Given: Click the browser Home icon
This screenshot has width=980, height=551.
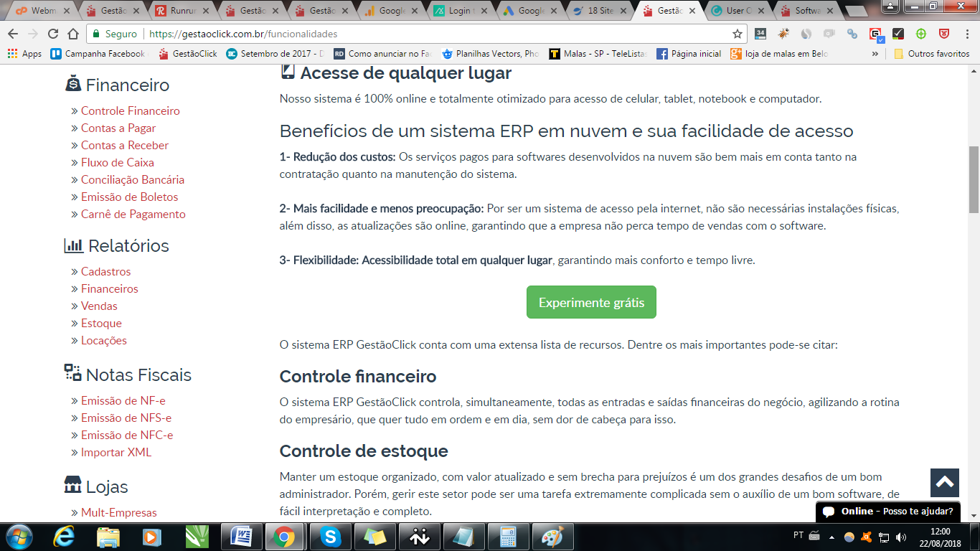Looking at the screenshot, I should [x=73, y=34].
